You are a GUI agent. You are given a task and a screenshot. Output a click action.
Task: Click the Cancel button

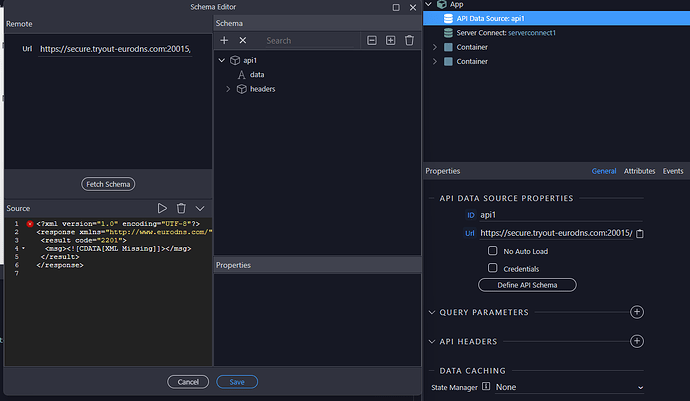pyautogui.click(x=188, y=382)
